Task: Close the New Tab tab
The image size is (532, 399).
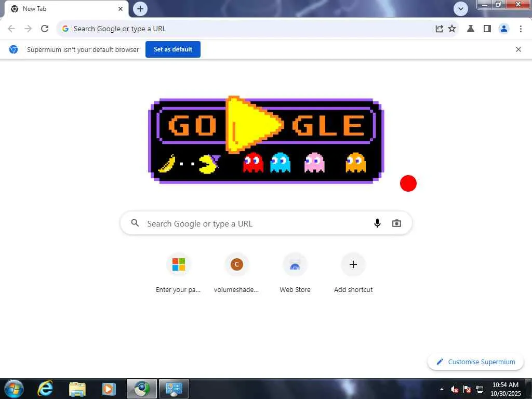Action: click(121, 9)
